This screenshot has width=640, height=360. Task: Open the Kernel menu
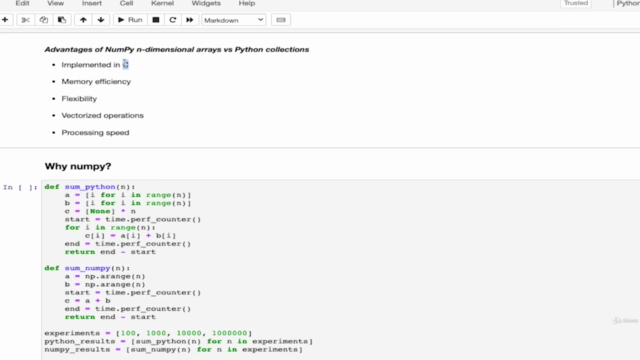point(162,3)
